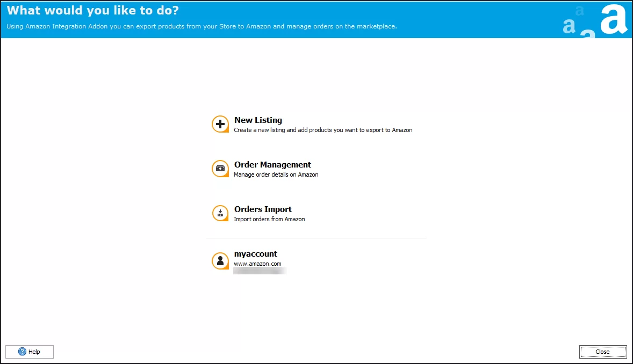Viewport: 633px width, 364px height.
Task: Click the blurred account detail under www.amazon.com
Action: click(x=260, y=271)
